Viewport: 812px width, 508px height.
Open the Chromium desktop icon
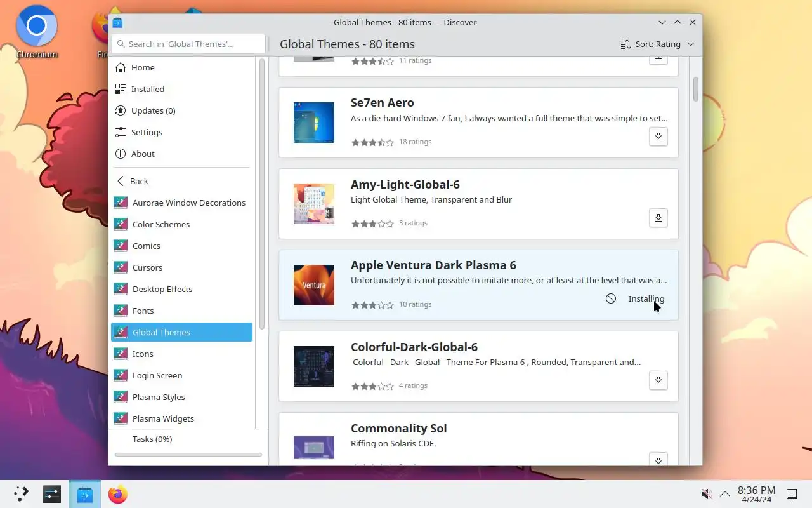coord(37,33)
